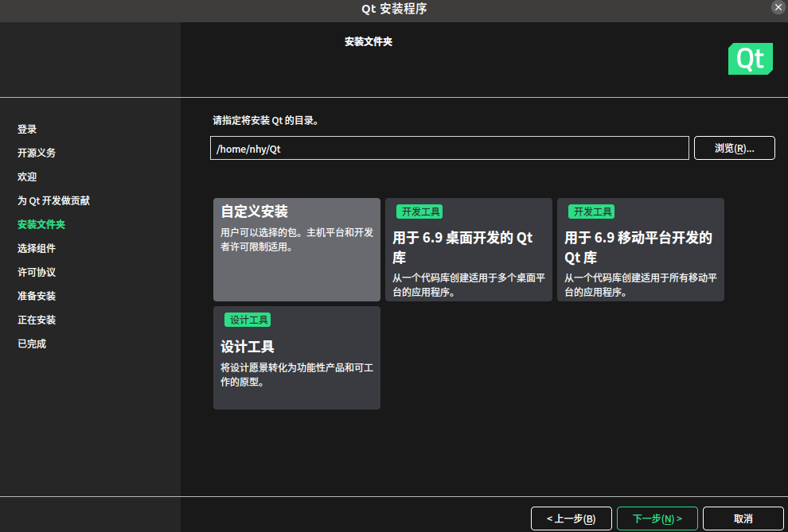Image resolution: width=788 pixels, height=532 pixels.
Task: Select 登录 step in sidebar
Action: point(27,130)
